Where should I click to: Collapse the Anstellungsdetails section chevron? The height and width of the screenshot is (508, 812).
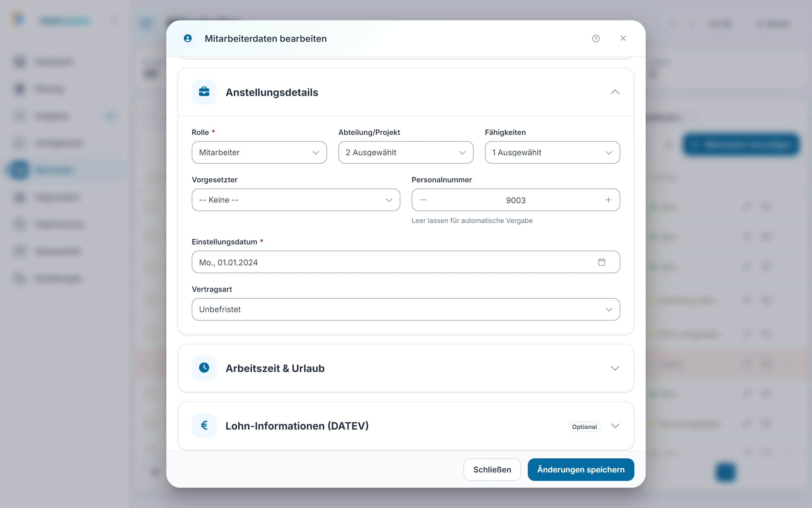click(x=615, y=92)
